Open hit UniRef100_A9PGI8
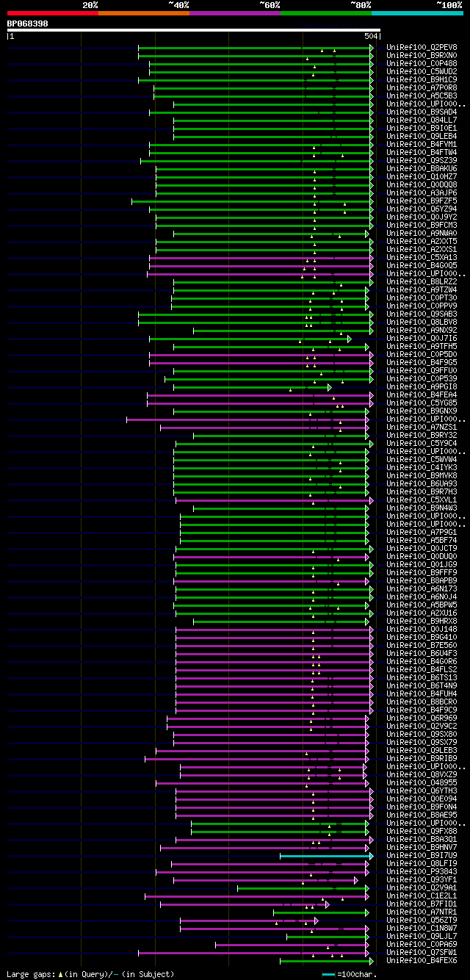 click(x=422, y=386)
